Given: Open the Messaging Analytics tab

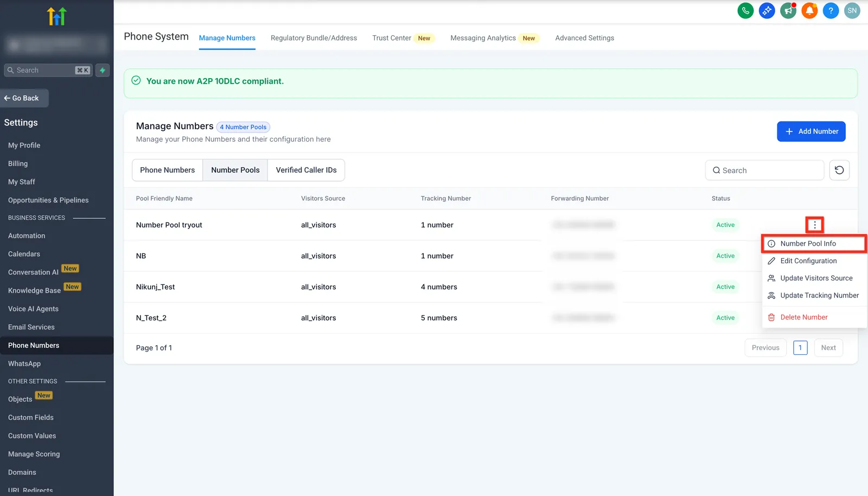Looking at the screenshot, I should (x=494, y=38).
